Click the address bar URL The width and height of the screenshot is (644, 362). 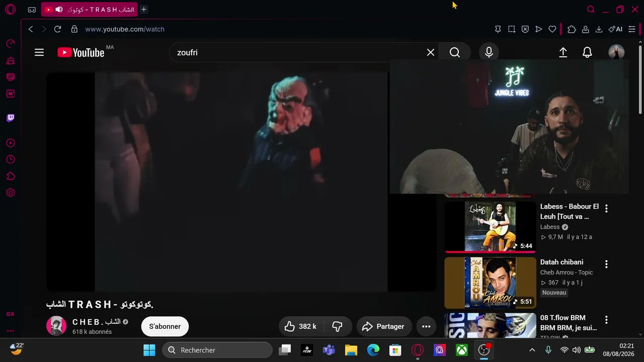coord(125,29)
